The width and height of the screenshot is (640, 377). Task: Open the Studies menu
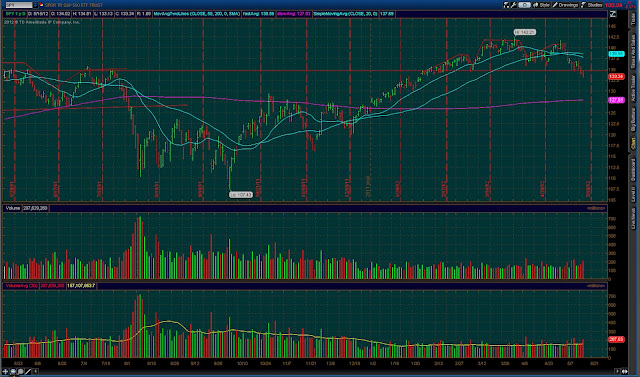pyautogui.click(x=592, y=5)
